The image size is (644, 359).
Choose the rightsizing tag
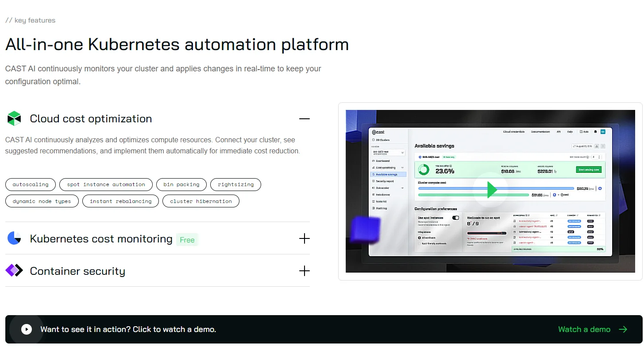(x=236, y=184)
